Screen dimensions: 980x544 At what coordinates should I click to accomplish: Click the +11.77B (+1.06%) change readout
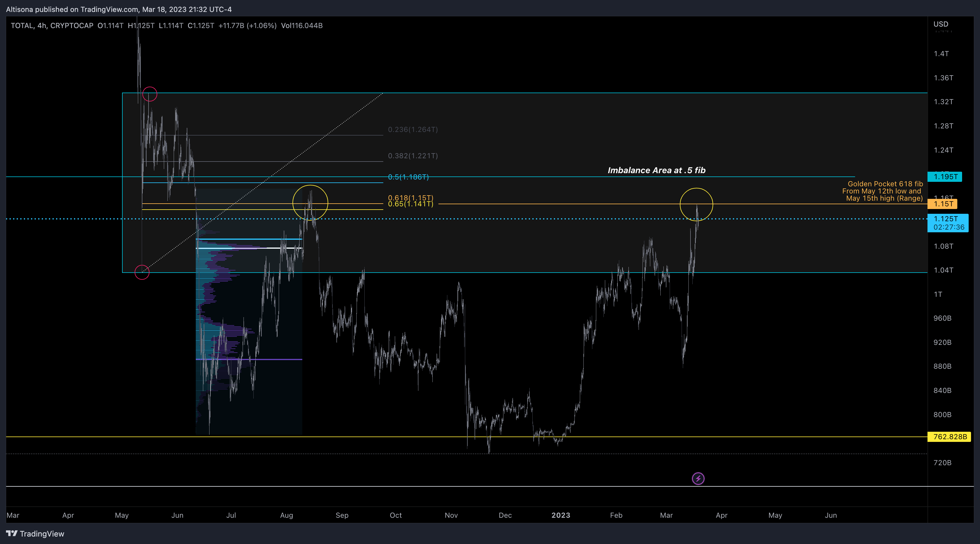pos(247,25)
